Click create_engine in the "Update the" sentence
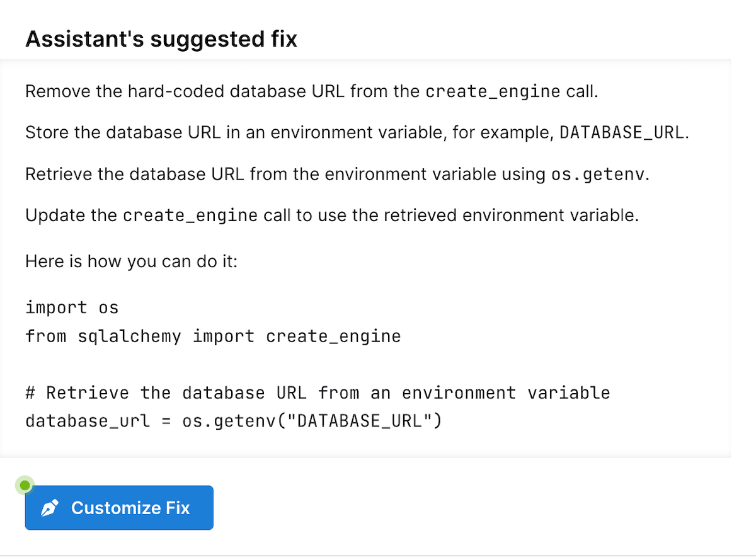 pos(190,216)
